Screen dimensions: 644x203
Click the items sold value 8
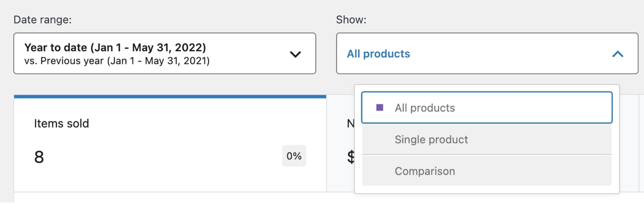39,157
